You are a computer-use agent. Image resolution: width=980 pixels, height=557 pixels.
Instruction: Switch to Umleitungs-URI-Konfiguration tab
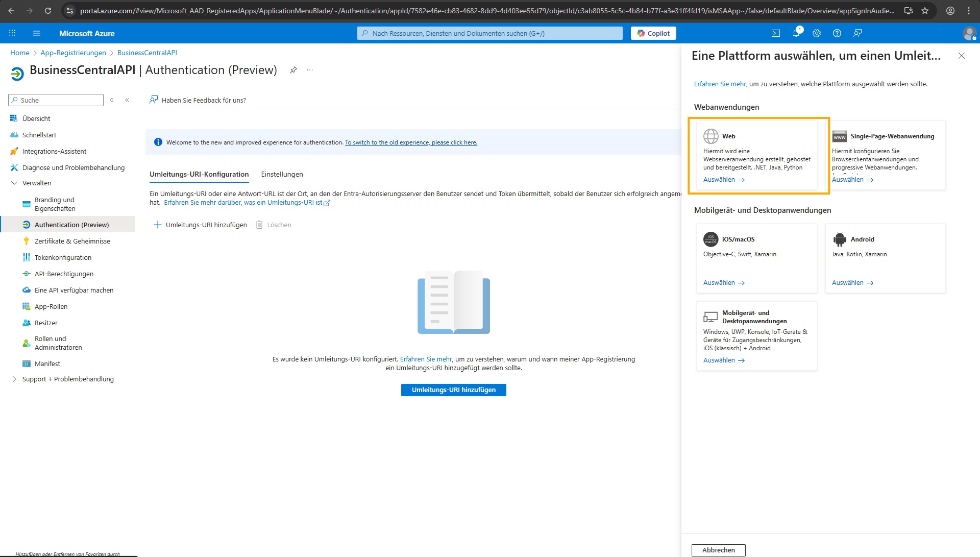click(199, 174)
